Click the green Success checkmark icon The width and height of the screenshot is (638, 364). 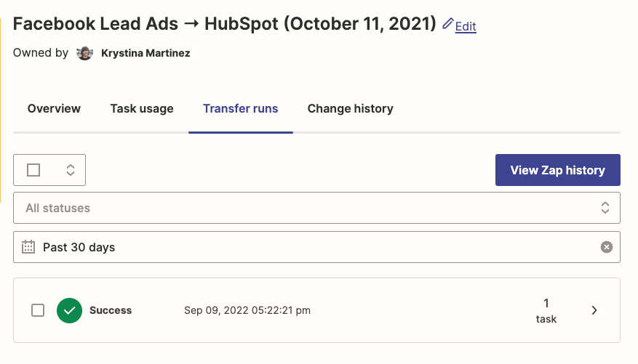tap(69, 310)
